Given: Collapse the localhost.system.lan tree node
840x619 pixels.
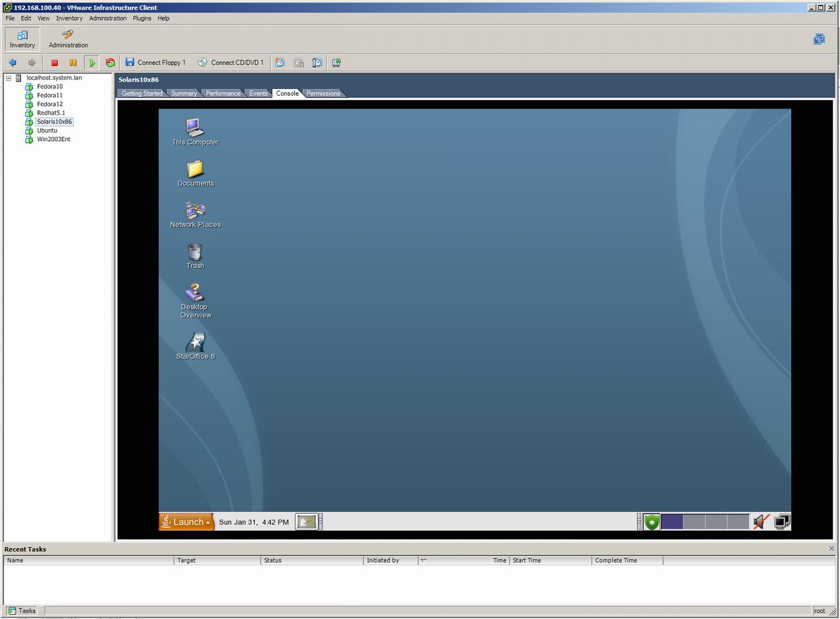Looking at the screenshot, I should point(9,78).
